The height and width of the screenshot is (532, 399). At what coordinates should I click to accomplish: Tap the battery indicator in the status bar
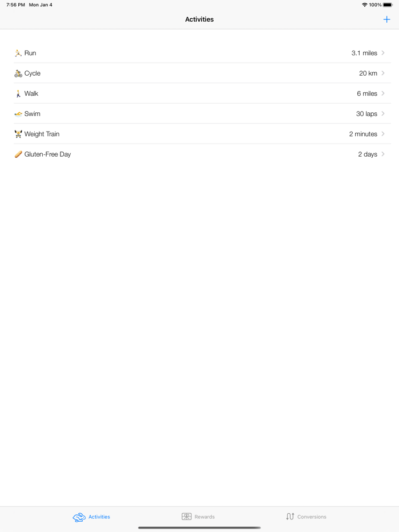click(388, 5)
